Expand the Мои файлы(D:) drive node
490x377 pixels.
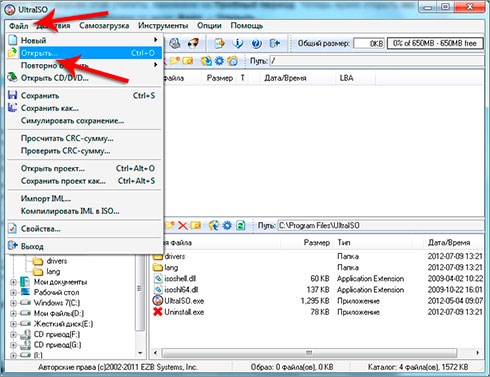pos(13,314)
